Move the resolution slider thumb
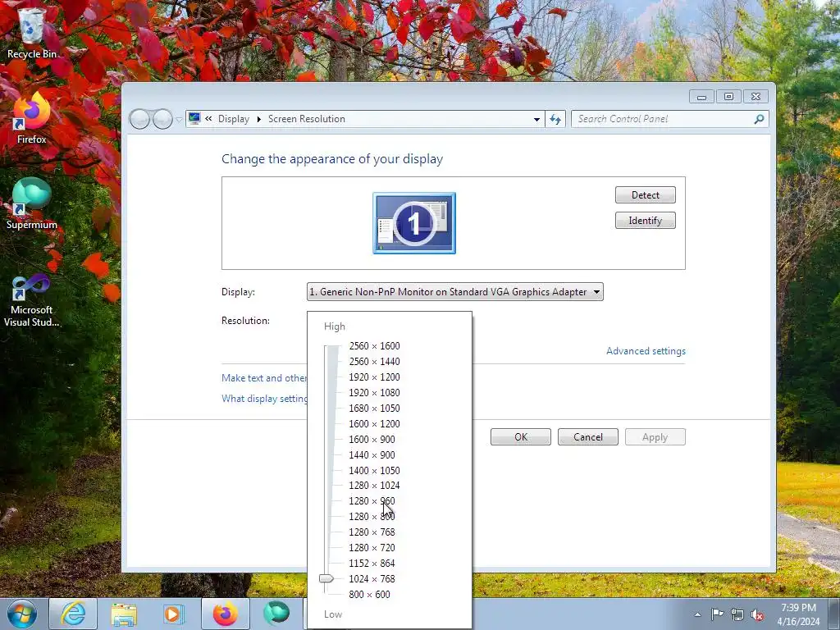This screenshot has height=630, width=840. coord(326,578)
